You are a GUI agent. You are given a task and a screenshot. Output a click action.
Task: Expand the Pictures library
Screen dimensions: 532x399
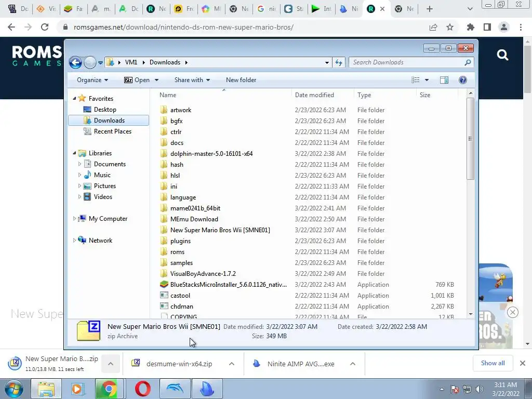[x=79, y=186]
